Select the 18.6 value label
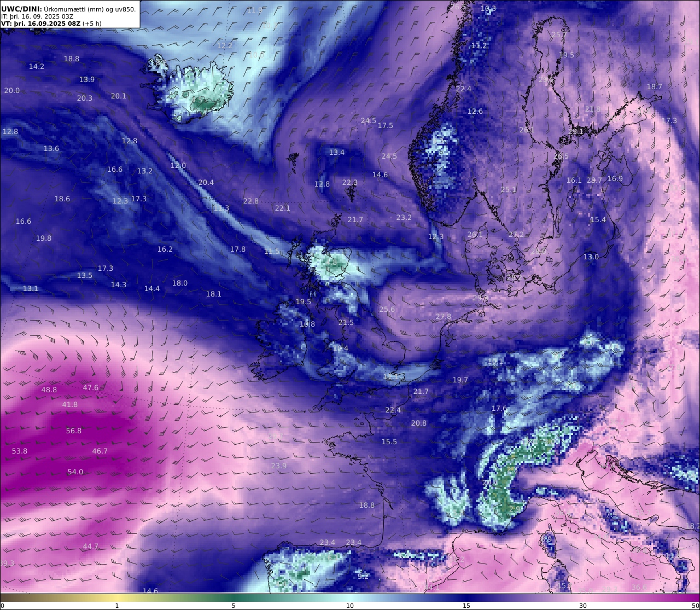This screenshot has width=700, height=610. coord(62,199)
